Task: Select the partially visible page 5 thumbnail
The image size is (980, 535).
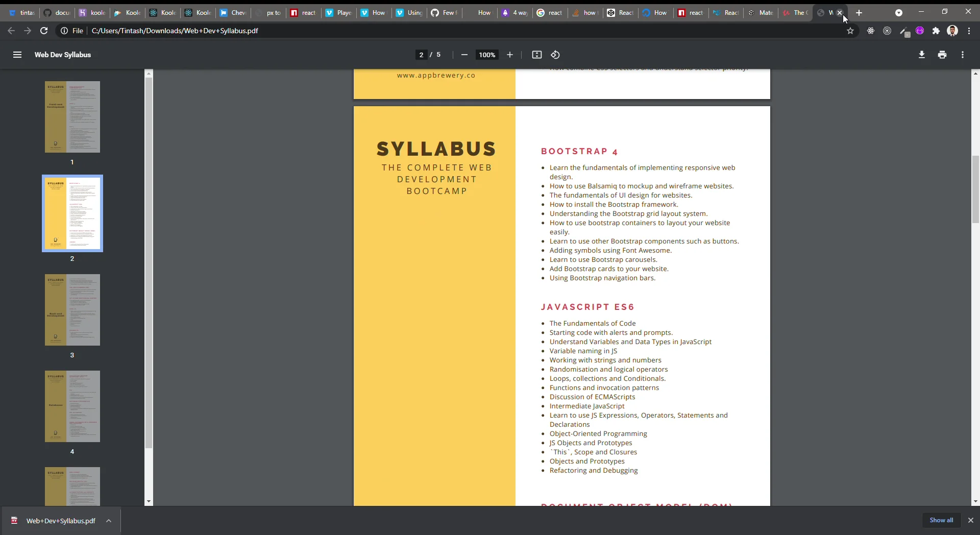Action: 72,487
